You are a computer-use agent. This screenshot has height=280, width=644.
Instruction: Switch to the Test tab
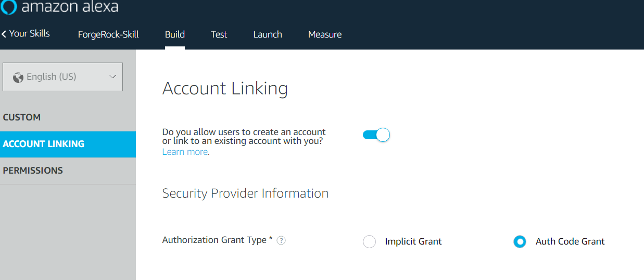point(219,34)
